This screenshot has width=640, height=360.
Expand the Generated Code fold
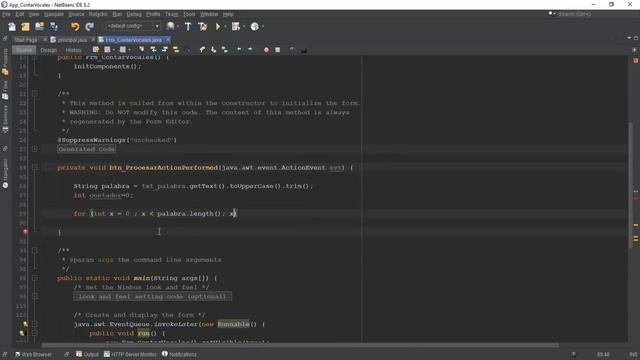click(x=35, y=149)
